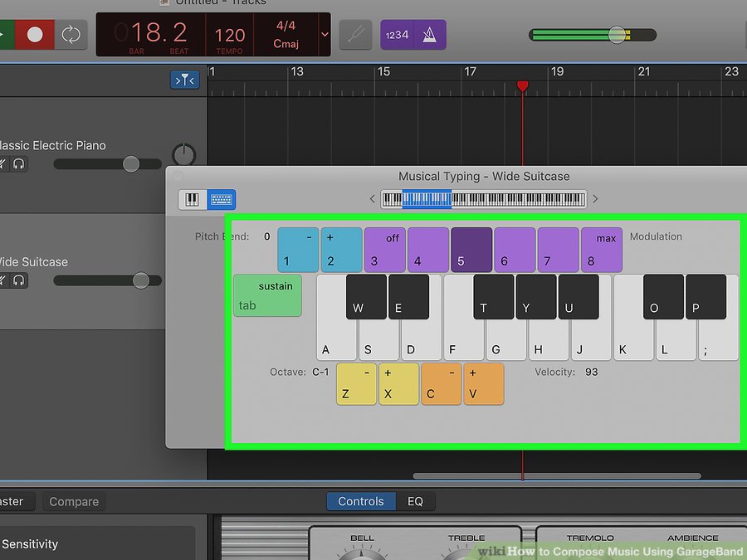The width and height of the screenshot is (747, 560).
Task: Click the 4/4 time signature
Action: tap(286, 25)
